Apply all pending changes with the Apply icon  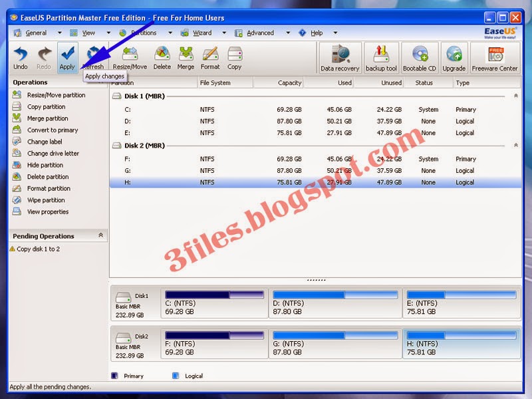pos(68,58)
